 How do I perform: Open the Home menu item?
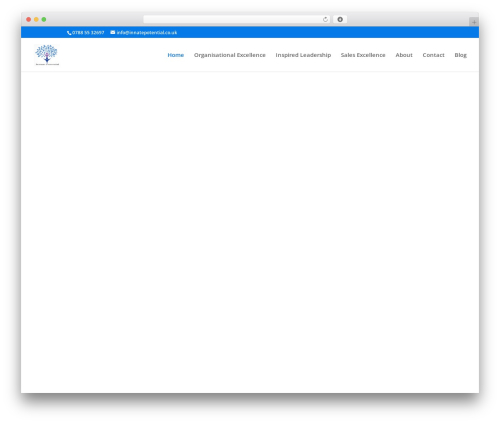point(176,55)
